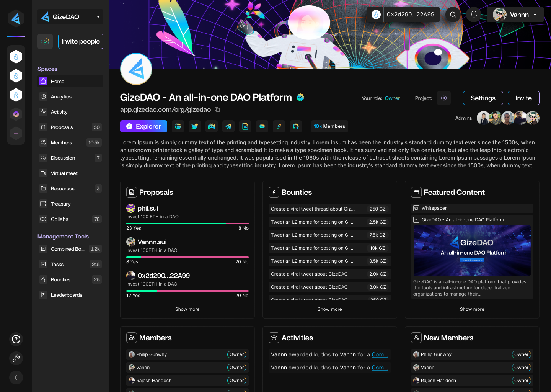Click the wallet droplet icon
The height and width of the screenshot is (392, 551).
(x=376, y=15)
